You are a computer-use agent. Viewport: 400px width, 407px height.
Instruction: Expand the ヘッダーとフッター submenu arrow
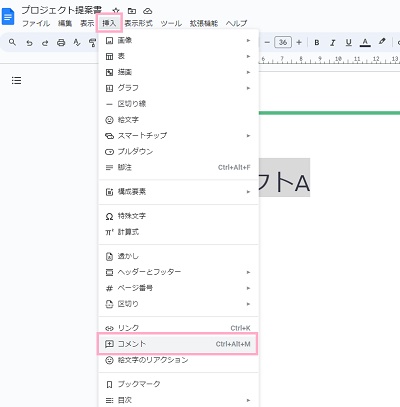tap(248, 272)
